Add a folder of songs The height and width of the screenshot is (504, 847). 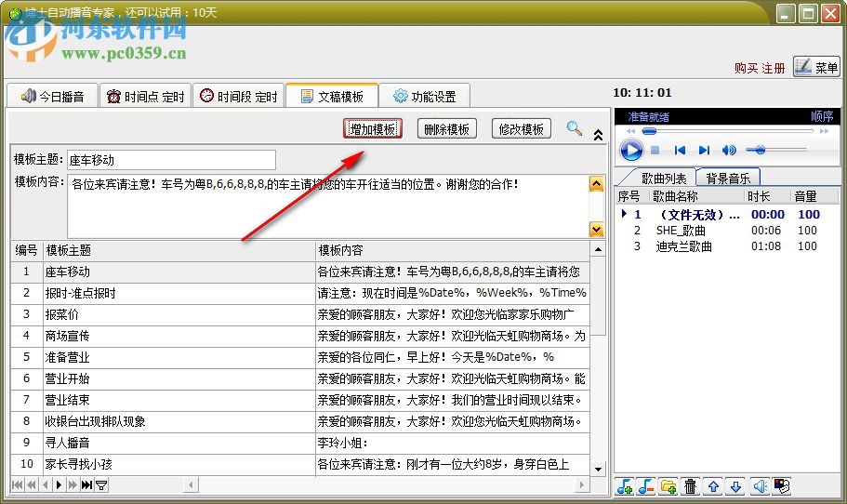[668, 486]
